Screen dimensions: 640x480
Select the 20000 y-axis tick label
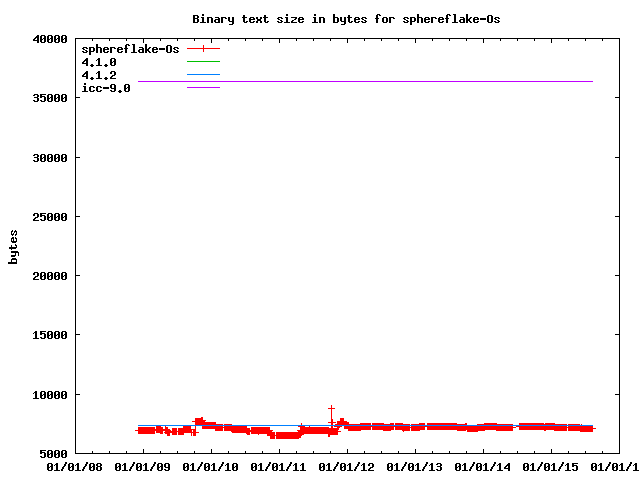pyautogui.click(x=48, y=276)
